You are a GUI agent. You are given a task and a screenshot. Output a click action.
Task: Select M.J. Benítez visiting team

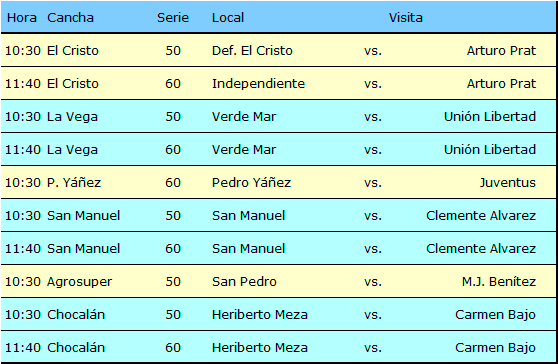(x=499, y=281)
